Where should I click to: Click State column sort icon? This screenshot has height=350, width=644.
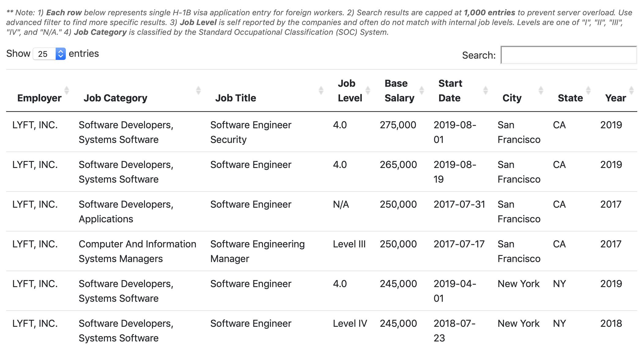588,90
